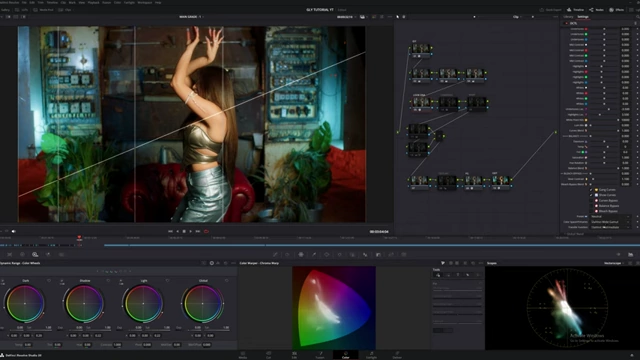This screenshot has width=640, height=360.
Task: Toggle the Nodes panel button
Action: tap(596, 10)
